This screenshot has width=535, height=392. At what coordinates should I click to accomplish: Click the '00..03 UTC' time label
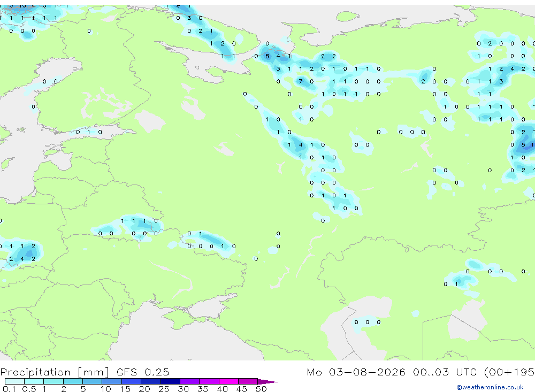(x=445, y=372)
